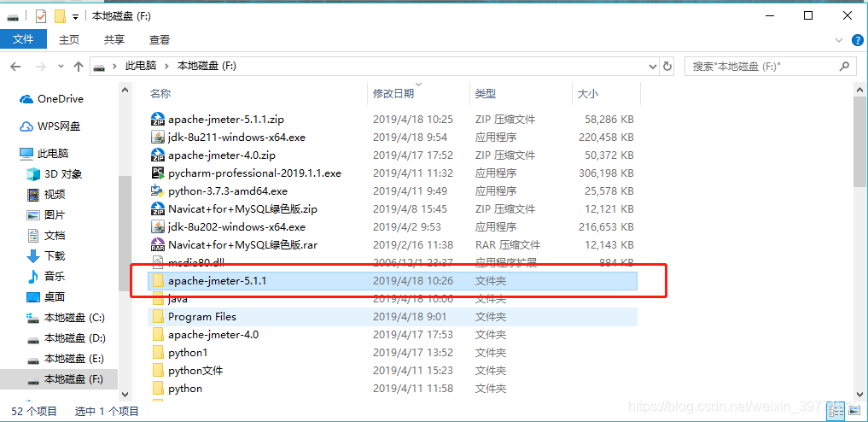This screenshot has height=422, width=868.
Task: Select WPS网盘 in the navigation pane
Action: tap(50, 126)
